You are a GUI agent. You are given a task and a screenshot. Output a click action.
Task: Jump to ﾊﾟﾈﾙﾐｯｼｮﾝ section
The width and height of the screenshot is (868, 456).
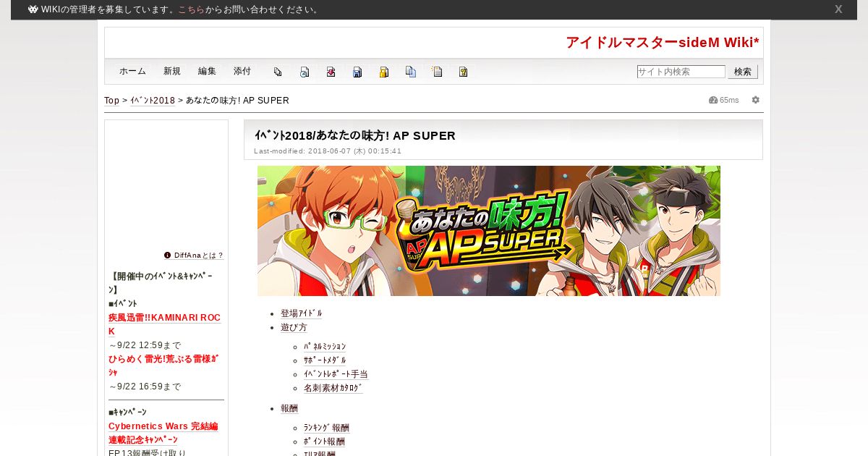click(325, 347)
